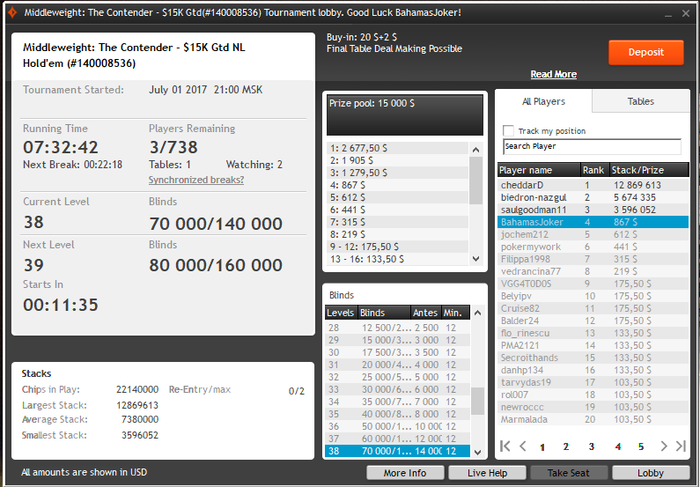Screen dimensions: 700x487
Task: Select player Filippa1998 row
Action: point(593,259)
